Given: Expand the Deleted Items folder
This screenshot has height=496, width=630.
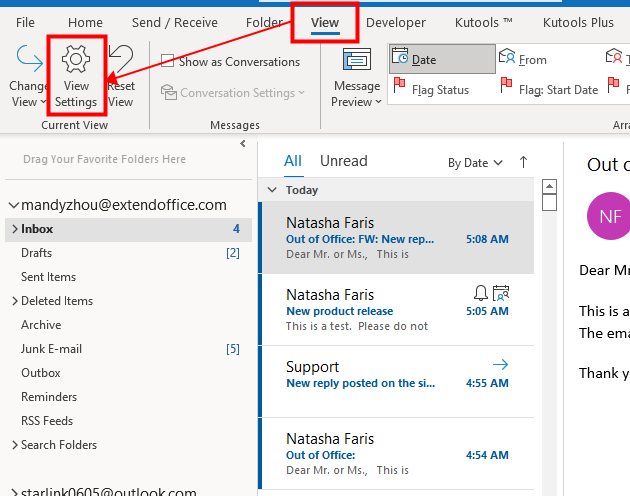Looking at the screenshot, I should point(14,301).
